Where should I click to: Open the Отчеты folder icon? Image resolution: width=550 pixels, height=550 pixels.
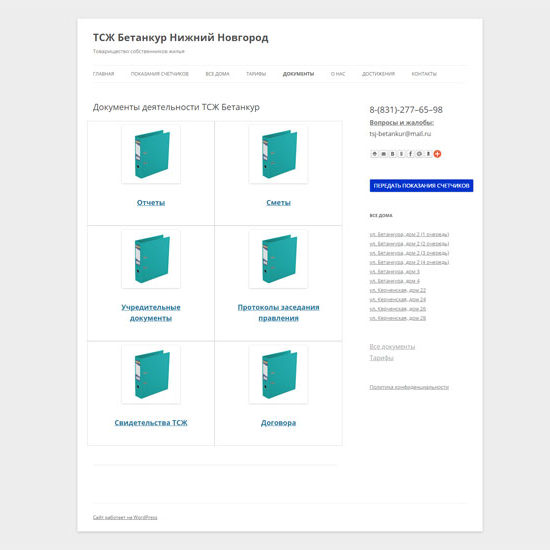click(151, 154)
